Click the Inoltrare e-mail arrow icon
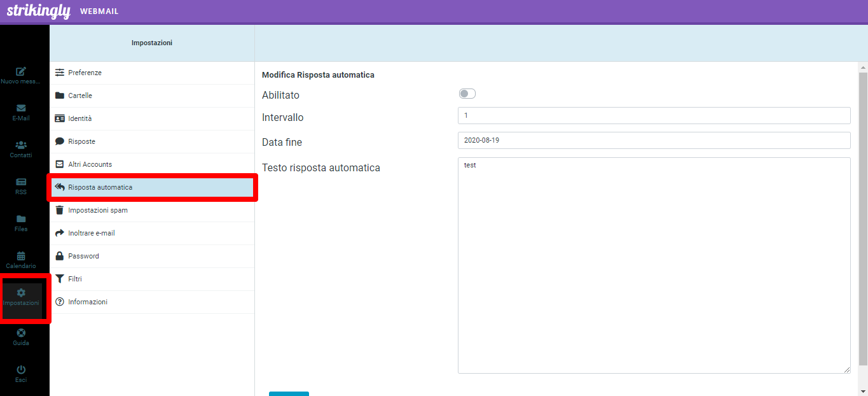Image resolution: width=868 pixels, height=396 pixels. (60, 233)
